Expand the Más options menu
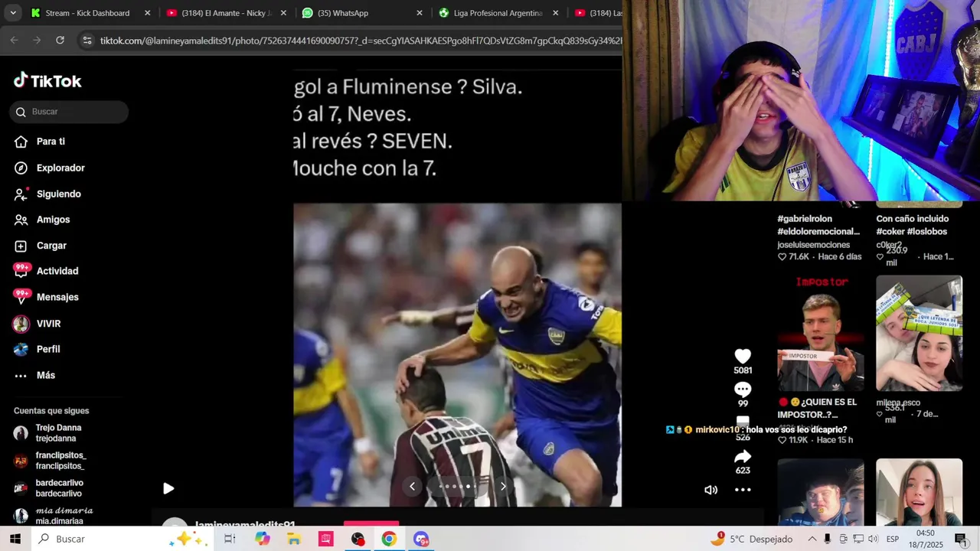Screen dimensions: 980x551 (34, 375)
